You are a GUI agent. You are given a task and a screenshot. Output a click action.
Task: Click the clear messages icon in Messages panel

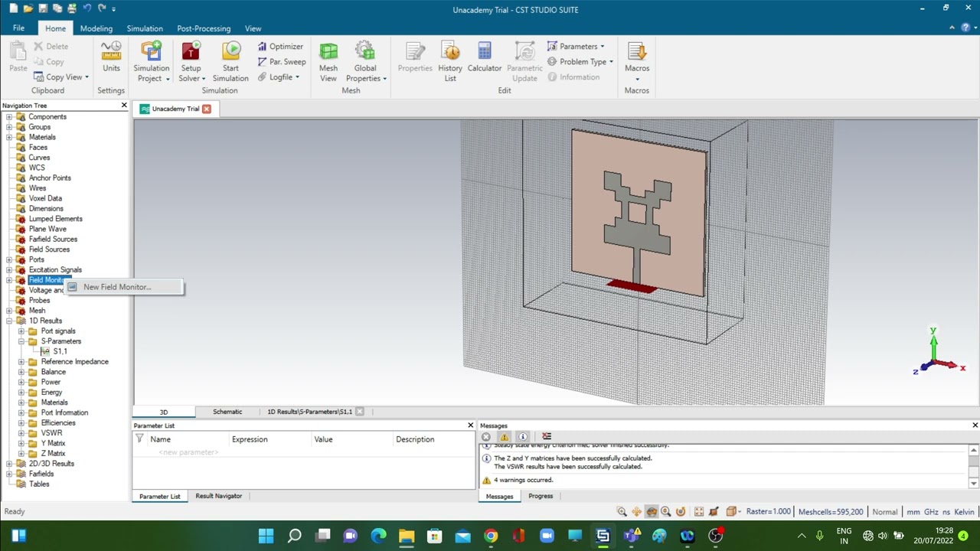click(x=547, y=436)
